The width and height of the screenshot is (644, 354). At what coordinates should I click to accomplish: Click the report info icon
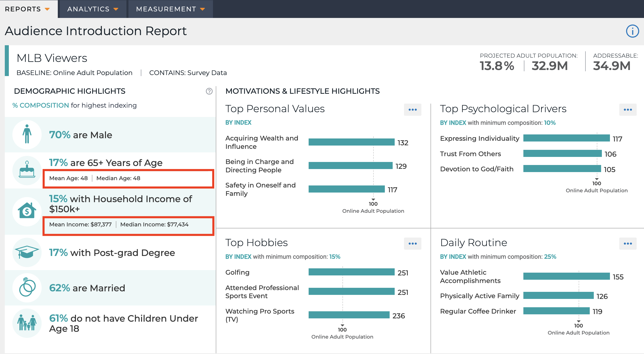[632, 31]
